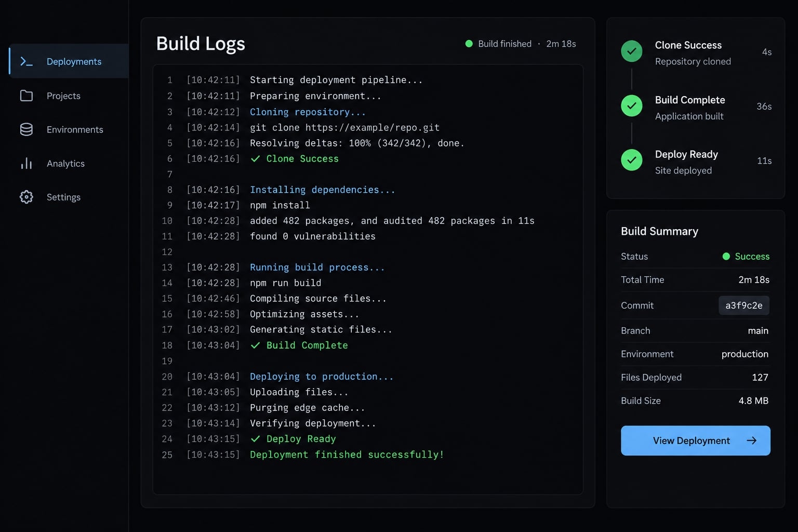This screenshot has height=532, width=798.
Task: Select the Clone Success step title
Action: [x=688, y=45]
